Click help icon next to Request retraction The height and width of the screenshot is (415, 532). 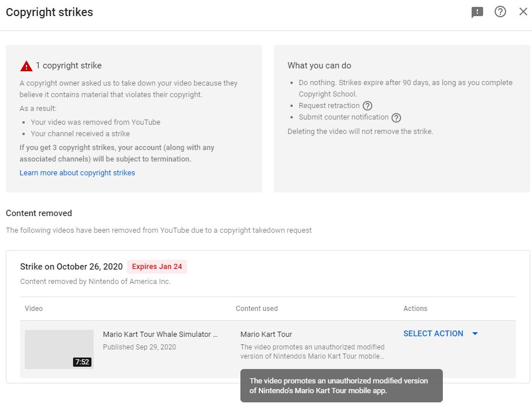point(368,106)
